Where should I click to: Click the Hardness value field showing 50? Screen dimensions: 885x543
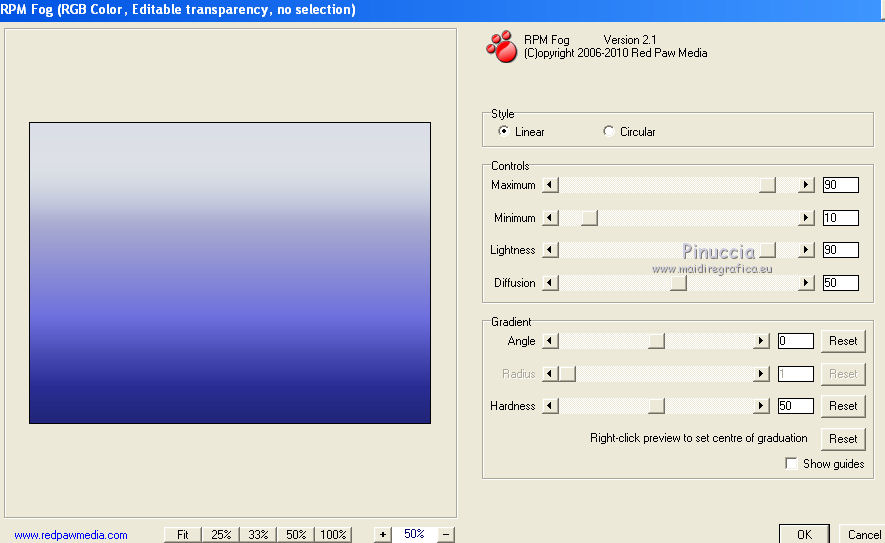(795, 405)
